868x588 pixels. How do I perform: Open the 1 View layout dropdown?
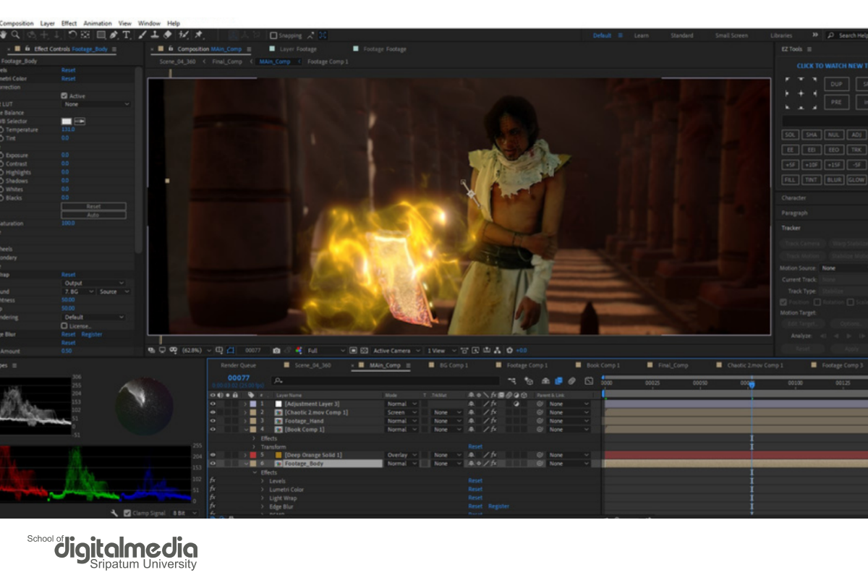442,350
